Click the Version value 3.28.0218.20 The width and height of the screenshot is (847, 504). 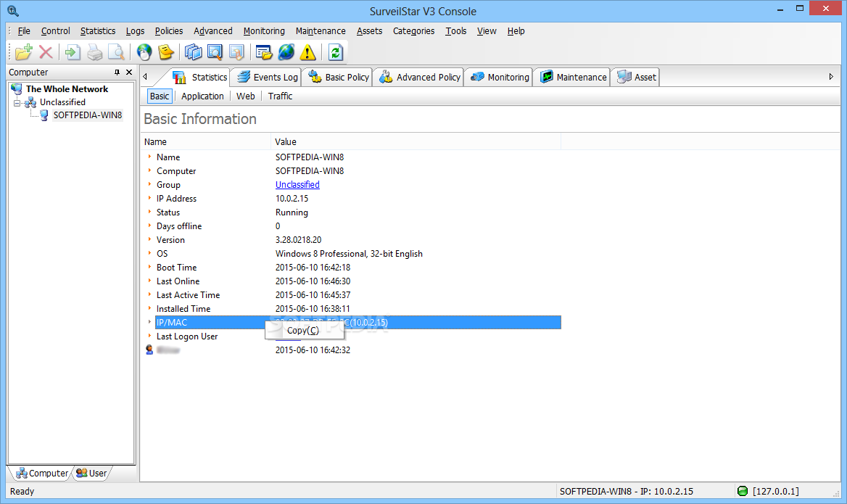coord(298,240)
